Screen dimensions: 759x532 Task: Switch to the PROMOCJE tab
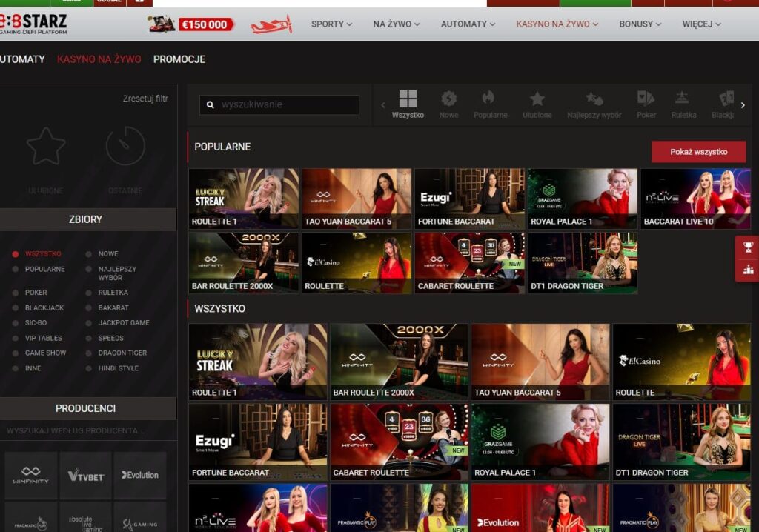tap(179, 59)
